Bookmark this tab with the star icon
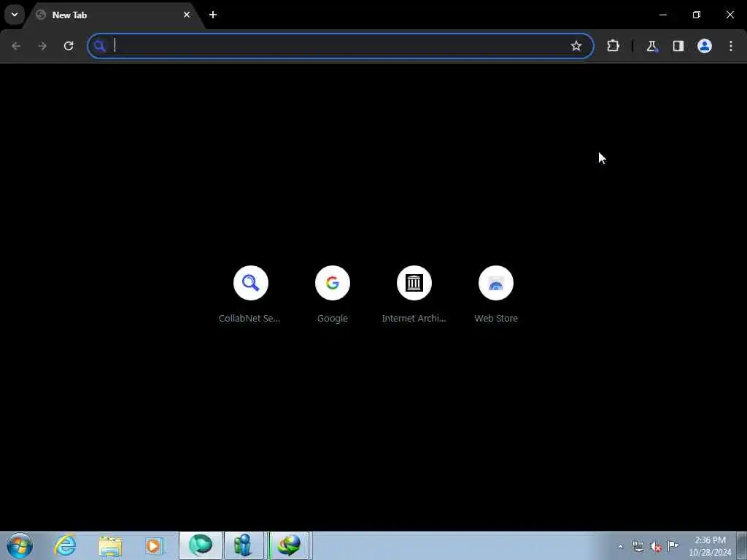This screenshot has width=747, height=560. pos(576,46)
